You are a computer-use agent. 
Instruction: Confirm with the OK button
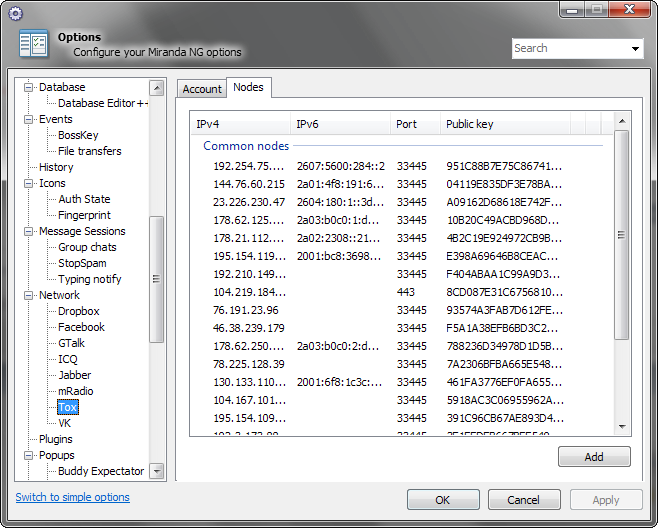(443, 500)
